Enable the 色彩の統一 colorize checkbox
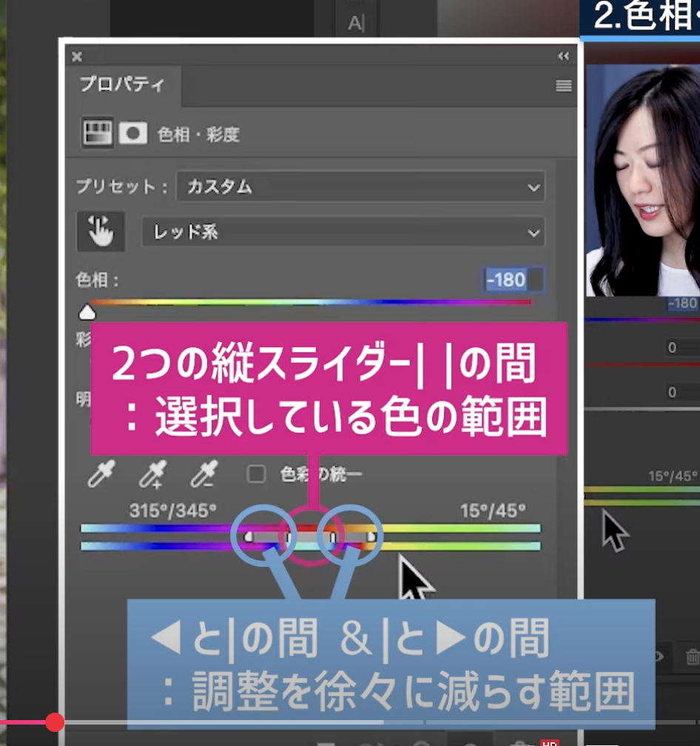 coord(256,474)
